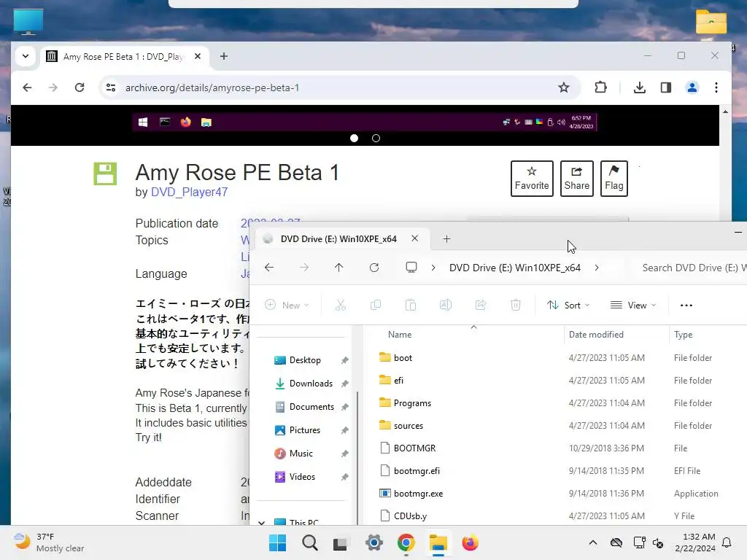
Task: Navigate back in File Explorer
Action: click(x=269, y=268)
